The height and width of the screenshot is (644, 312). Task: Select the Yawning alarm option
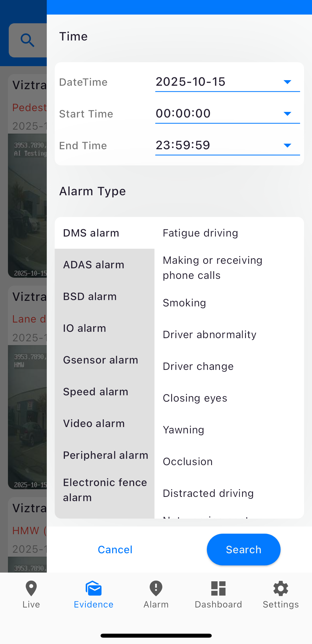pyautogui.click(x=183, y=430)
